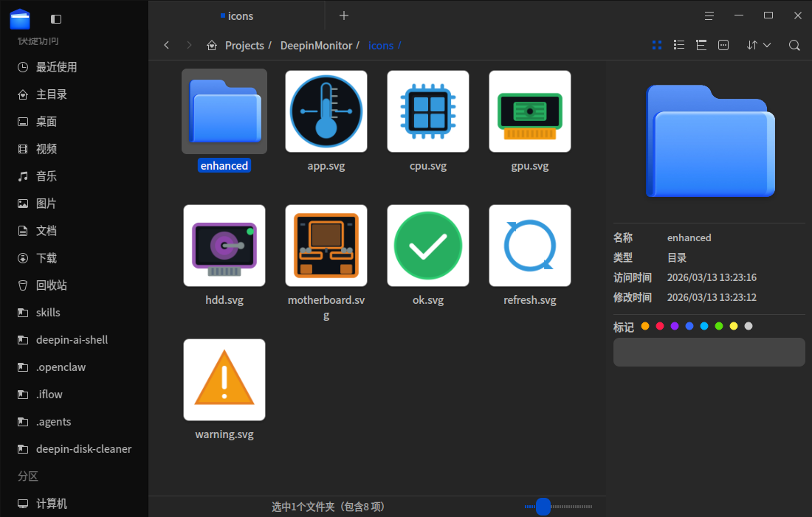Select the warning.svg triangle icon
This screenshot has width=812, height=517.
pyautogui.click(x=224, y=380)
